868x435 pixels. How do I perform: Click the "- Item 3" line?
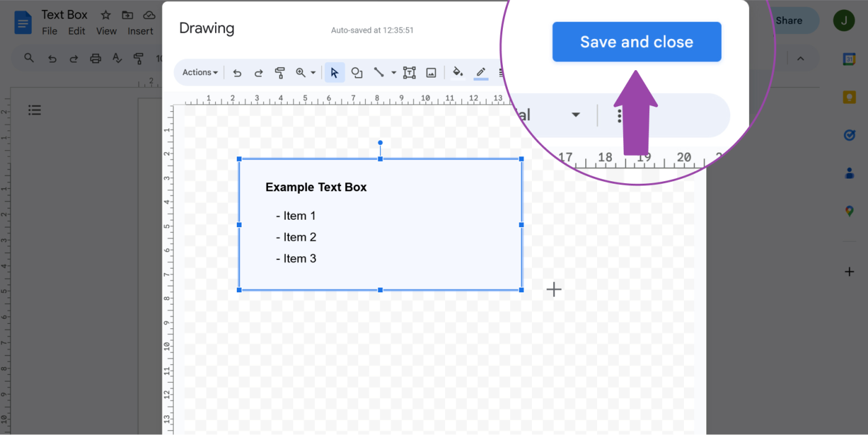pos(296,259)
